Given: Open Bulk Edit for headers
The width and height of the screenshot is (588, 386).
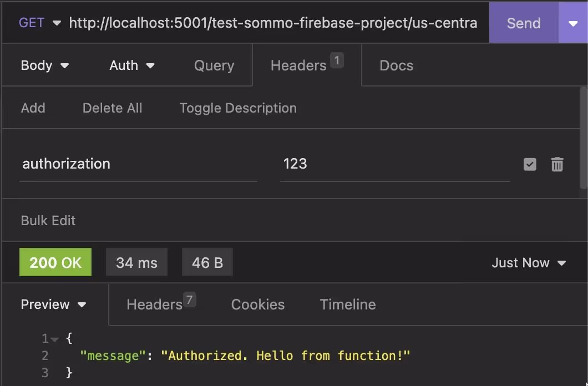Looking at the screenshot, I should (x=48, y=220).
